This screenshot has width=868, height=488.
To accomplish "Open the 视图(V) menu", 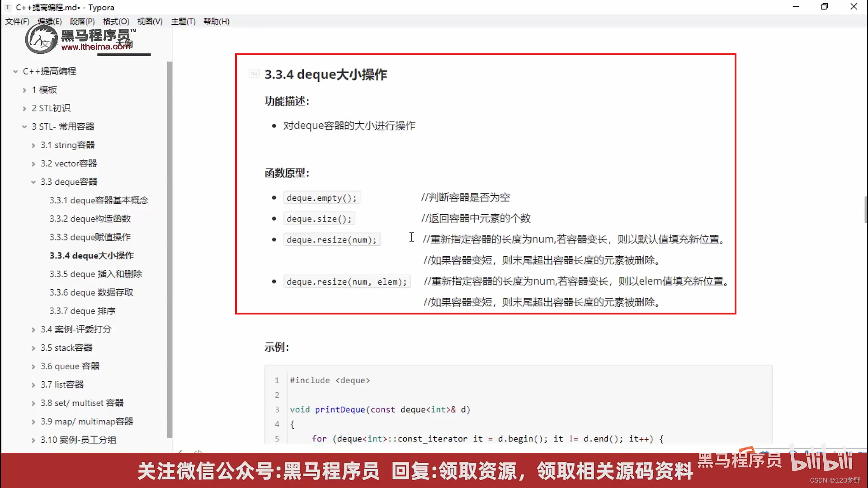I will point(149,21).
